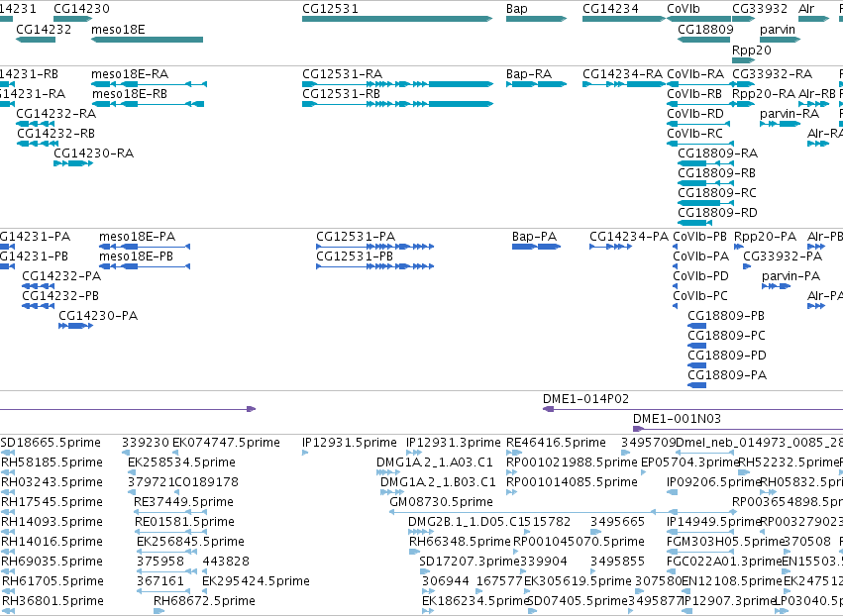Select the CG14234 gene label

[x=610, y=9]
